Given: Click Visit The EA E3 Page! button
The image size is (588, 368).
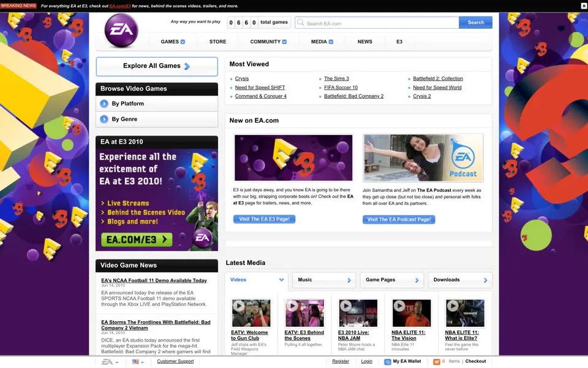Looking at the screenshot, I should [x=264, y=219].
